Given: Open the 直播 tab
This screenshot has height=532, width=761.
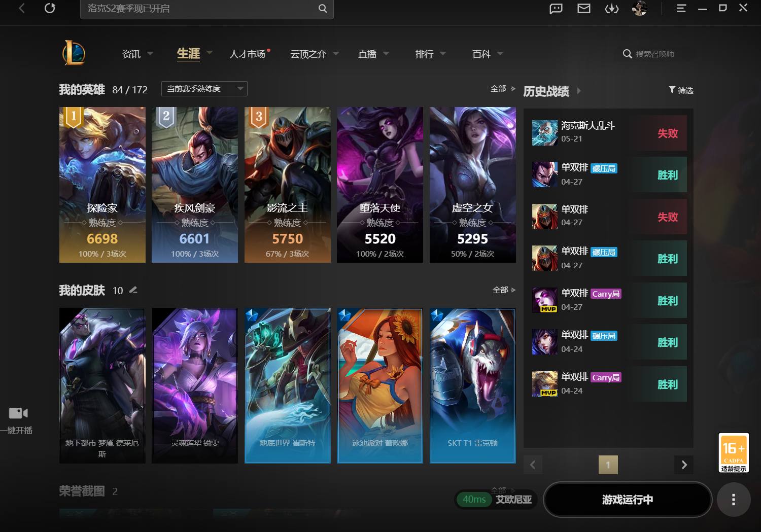Looking at the screenshot, I should pos(367,54).
